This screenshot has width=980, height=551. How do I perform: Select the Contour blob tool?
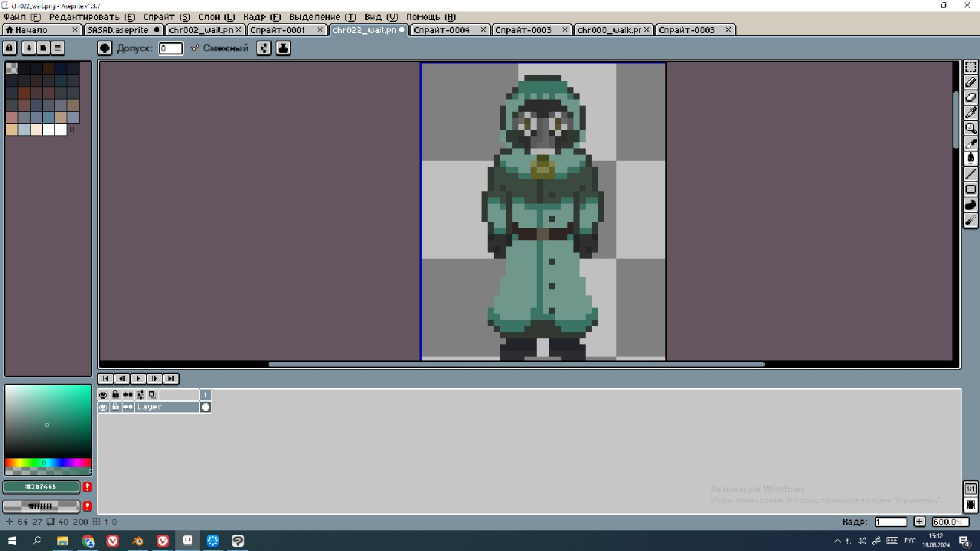(971, 205)
